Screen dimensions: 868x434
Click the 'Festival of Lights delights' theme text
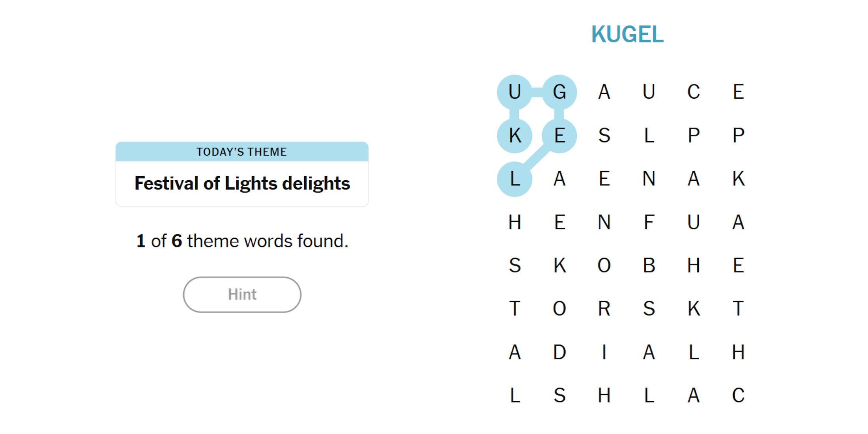pyautogui.click(x=242, y=183)
